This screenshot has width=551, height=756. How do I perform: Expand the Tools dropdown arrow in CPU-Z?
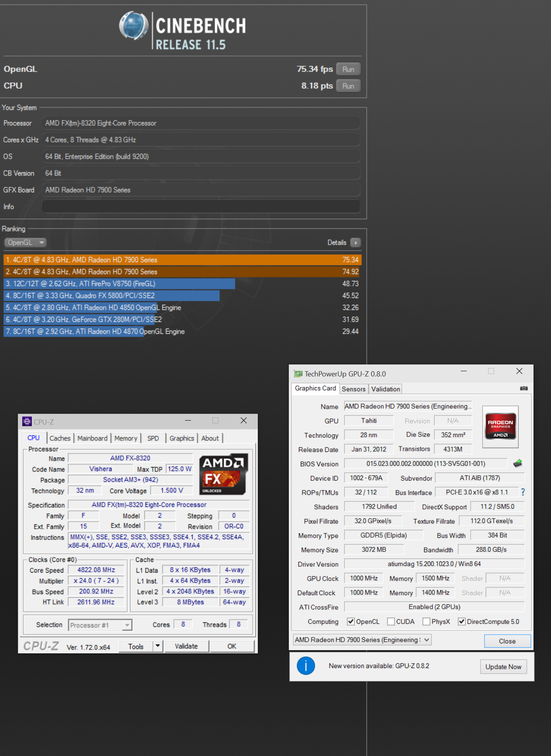(x=158, y=647)
